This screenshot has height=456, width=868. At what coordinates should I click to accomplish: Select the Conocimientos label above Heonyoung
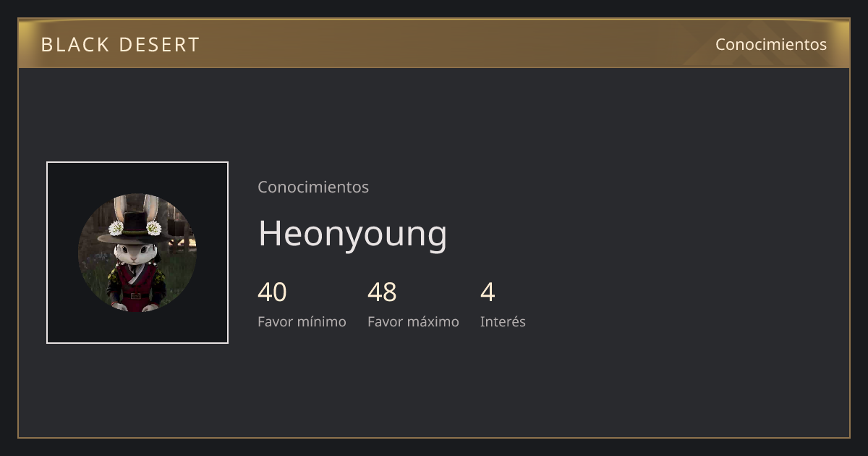coord(313,187)
